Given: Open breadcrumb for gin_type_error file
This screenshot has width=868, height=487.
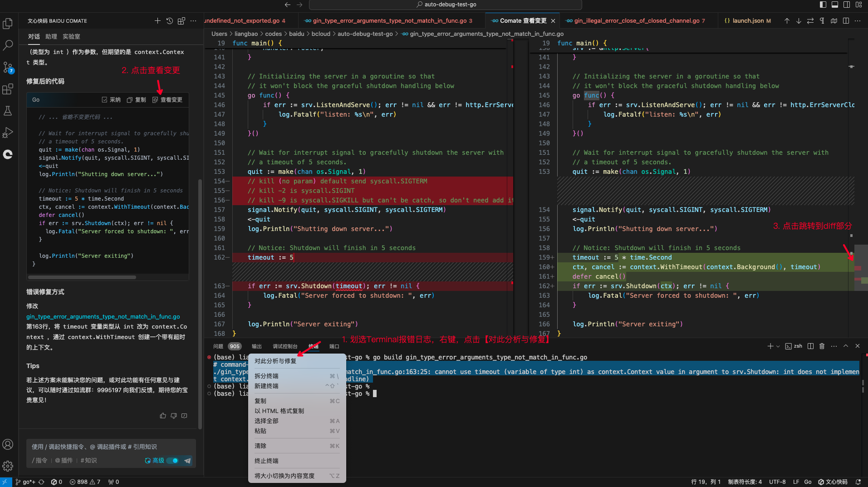Looking at the screenshot, I should click(483, 34).
